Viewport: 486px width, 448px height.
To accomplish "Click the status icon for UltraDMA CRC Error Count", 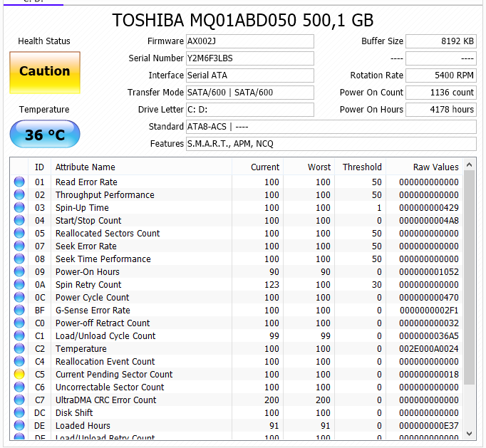I will [19, 400].
